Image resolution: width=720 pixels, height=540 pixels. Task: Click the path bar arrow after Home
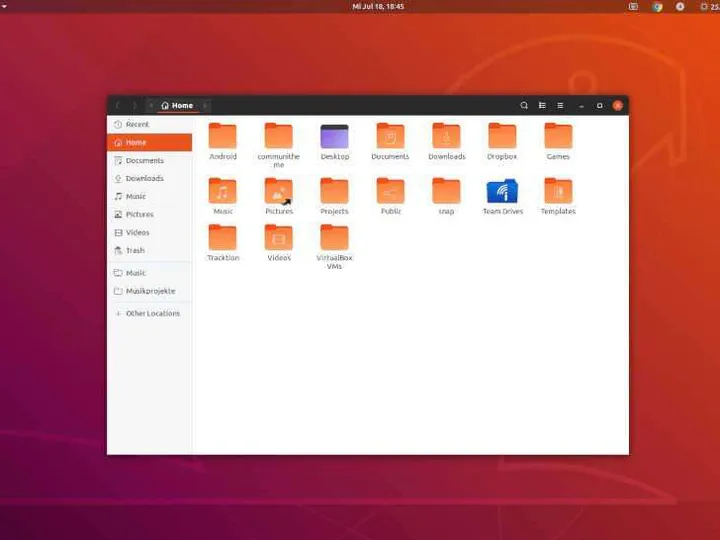coord(205,106)
